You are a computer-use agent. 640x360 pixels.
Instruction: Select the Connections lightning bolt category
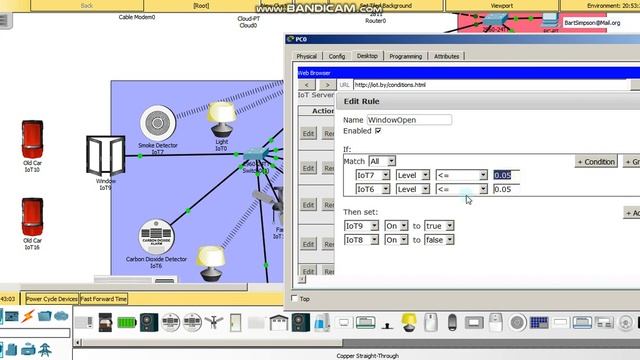(28, 316)
